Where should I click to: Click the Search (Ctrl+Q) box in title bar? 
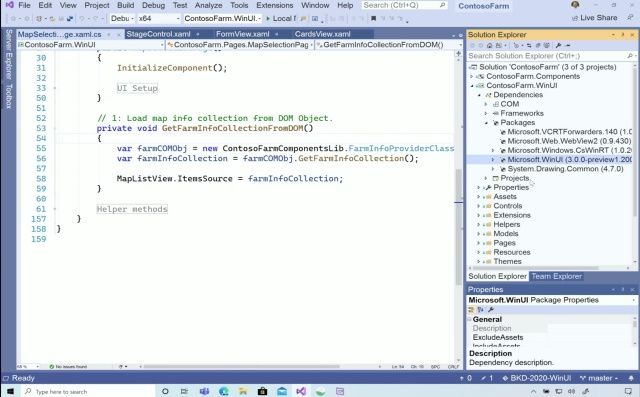(x=404, y=5)
